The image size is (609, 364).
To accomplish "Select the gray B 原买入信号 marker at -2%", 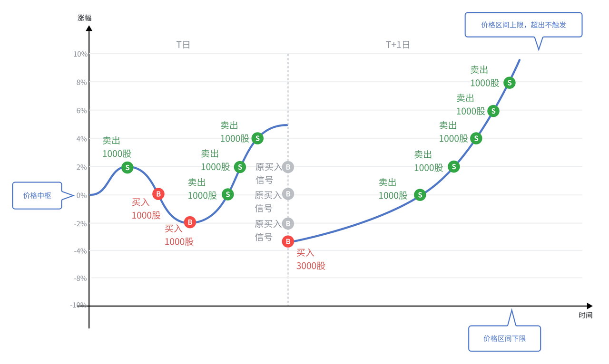I will coord(288,223).
